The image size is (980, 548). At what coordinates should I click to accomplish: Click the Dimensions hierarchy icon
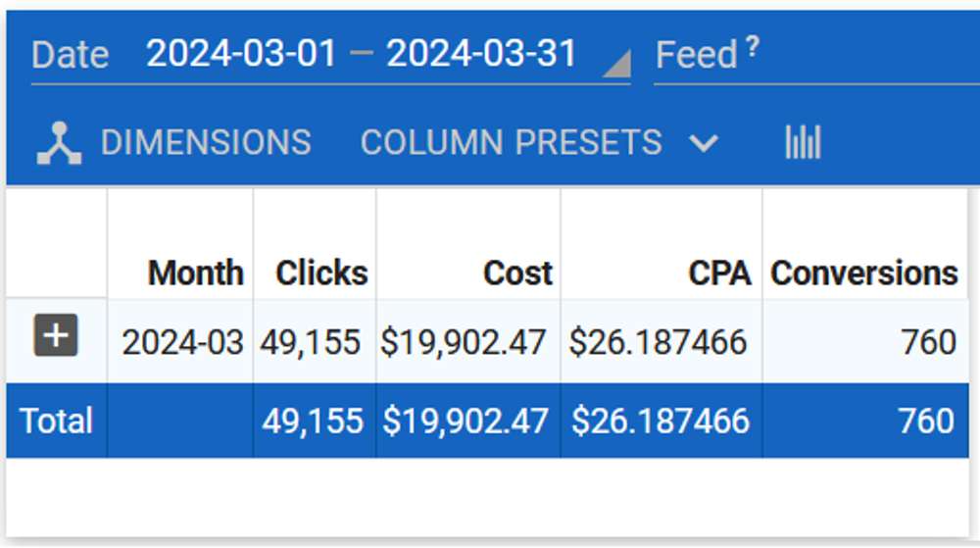coord(59,143)
